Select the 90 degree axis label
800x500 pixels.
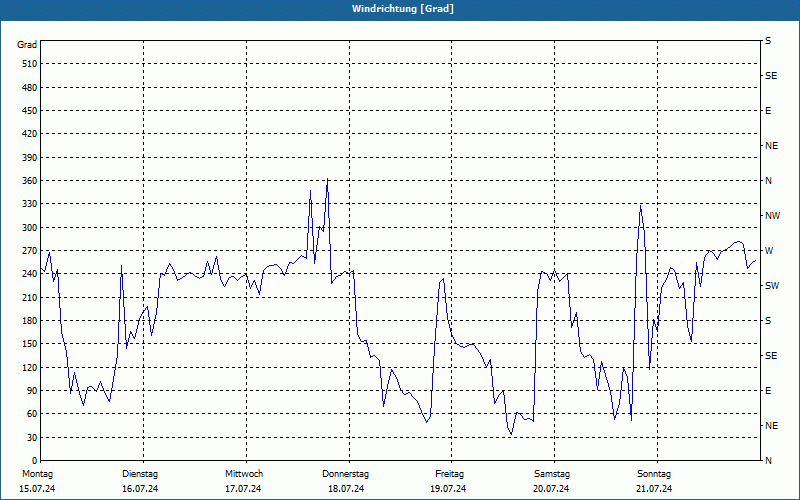[32, 391]
